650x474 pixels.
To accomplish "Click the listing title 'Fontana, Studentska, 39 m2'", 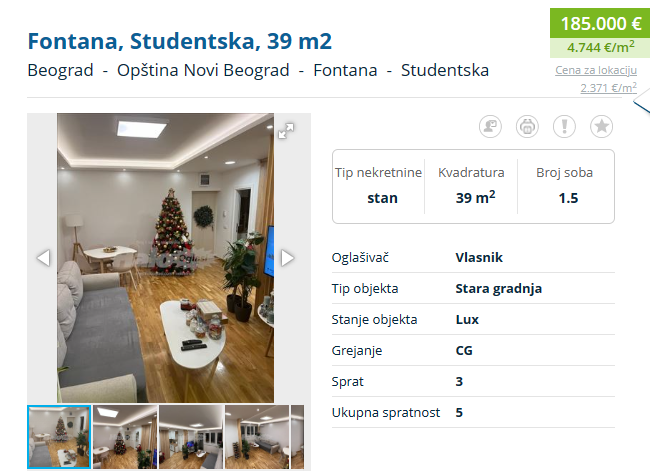I will pyautogui.click(x=180, y=41).
